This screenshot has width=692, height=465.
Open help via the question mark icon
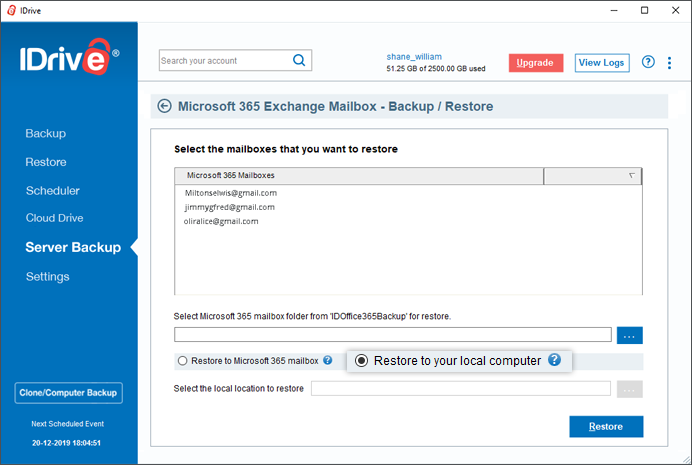648,62
